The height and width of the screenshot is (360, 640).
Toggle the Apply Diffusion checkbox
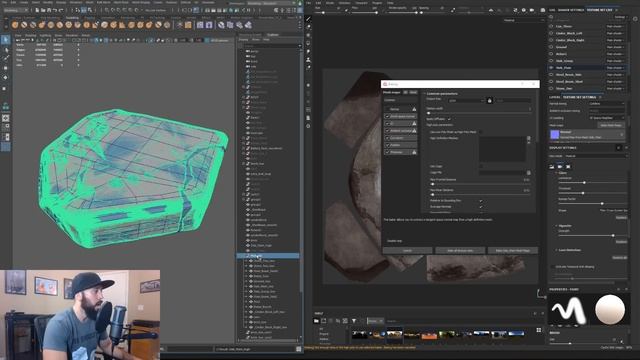point(449,119)
